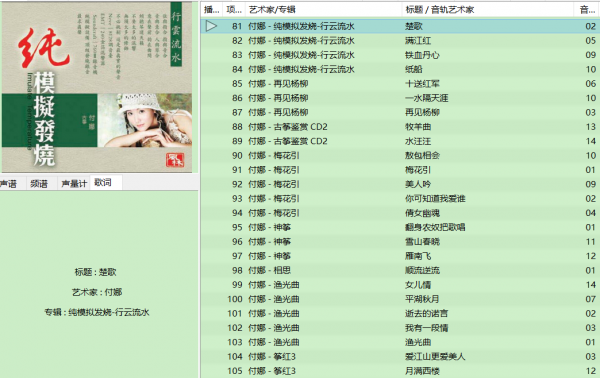Select track 101 逝去的诺言

[x=400, y=313]
